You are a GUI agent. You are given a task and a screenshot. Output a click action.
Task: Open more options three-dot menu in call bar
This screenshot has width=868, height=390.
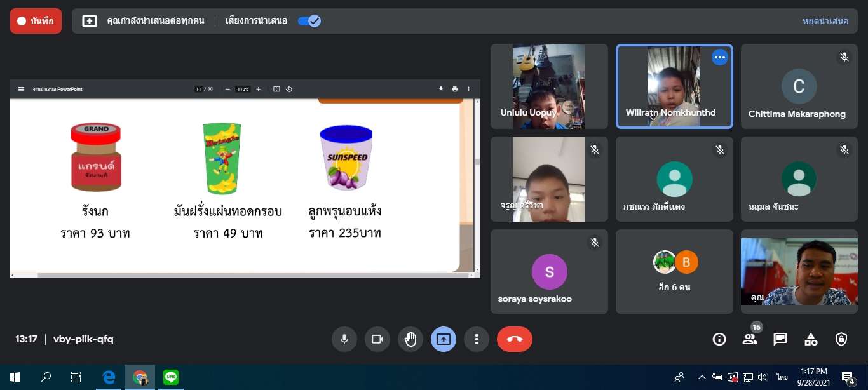(477, 339)
